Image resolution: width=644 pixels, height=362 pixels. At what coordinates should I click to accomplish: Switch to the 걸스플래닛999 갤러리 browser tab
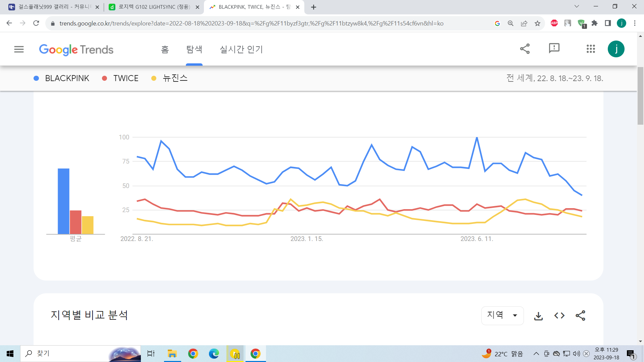click(54, 7)
